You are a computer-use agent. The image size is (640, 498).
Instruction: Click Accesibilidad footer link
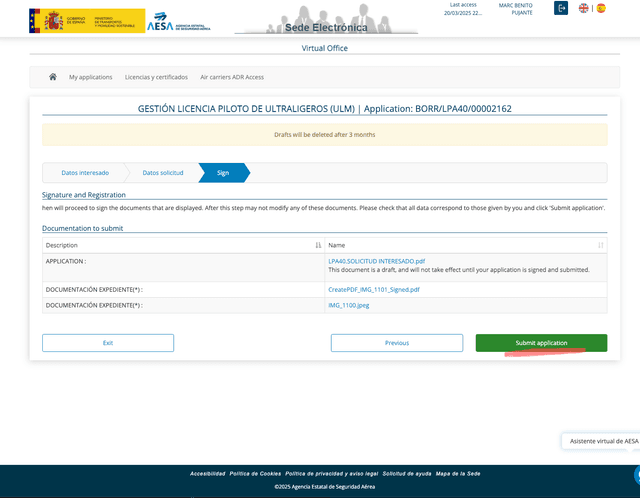207,474
